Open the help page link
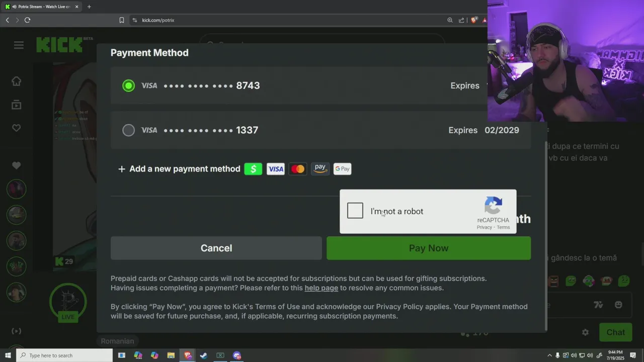 pyautogui.click(x=321, y=288)
